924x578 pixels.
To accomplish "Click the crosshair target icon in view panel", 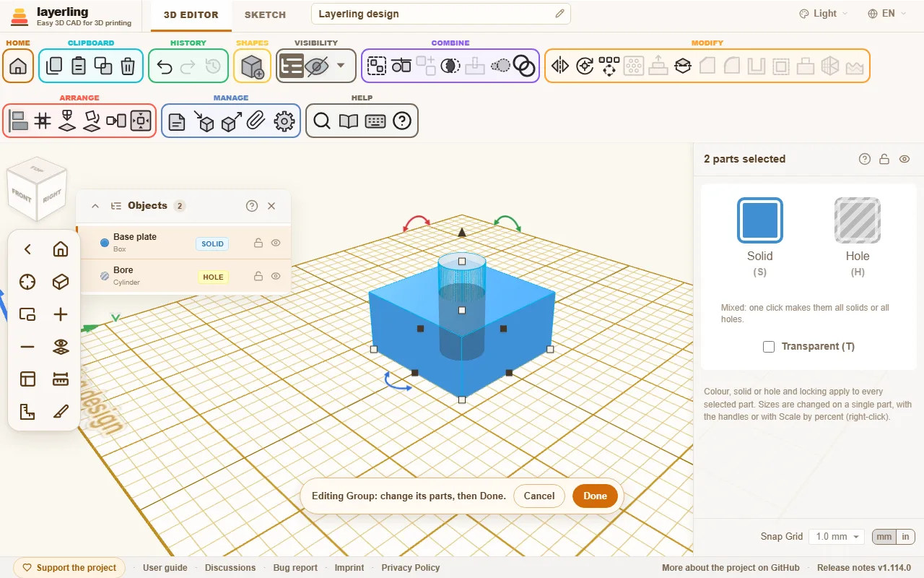I will tap(27, 282).
